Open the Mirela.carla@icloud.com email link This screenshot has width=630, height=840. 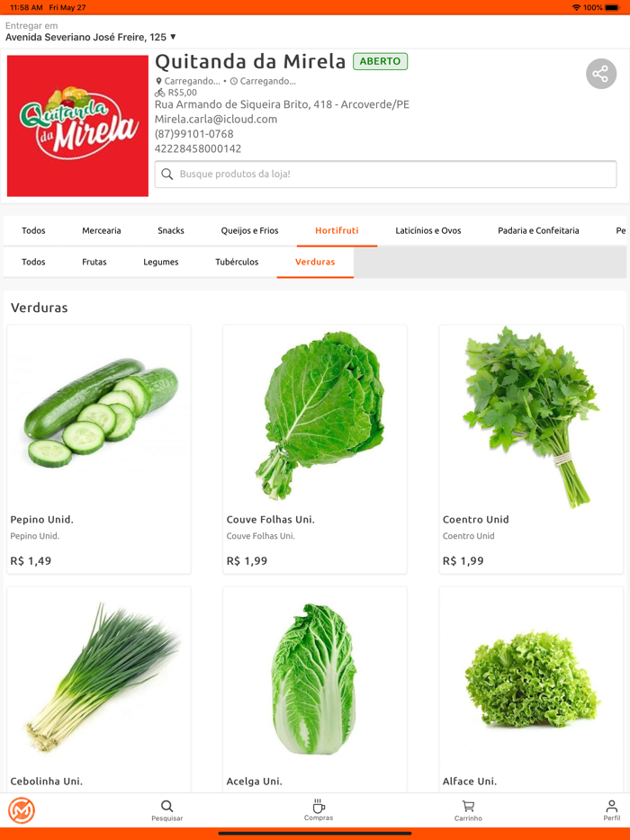[x=216, y=119]
